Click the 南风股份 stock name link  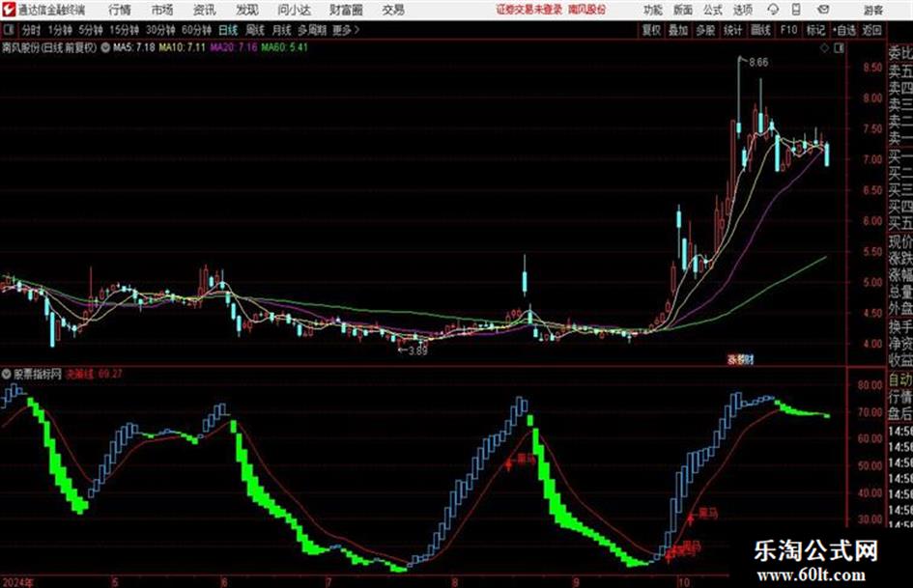click(x=587, y=10)
